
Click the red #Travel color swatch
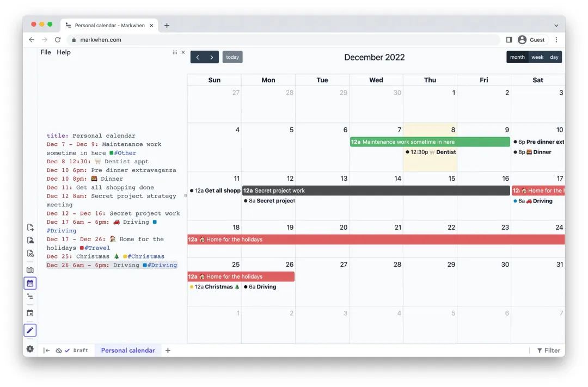[x=81, y=248]
